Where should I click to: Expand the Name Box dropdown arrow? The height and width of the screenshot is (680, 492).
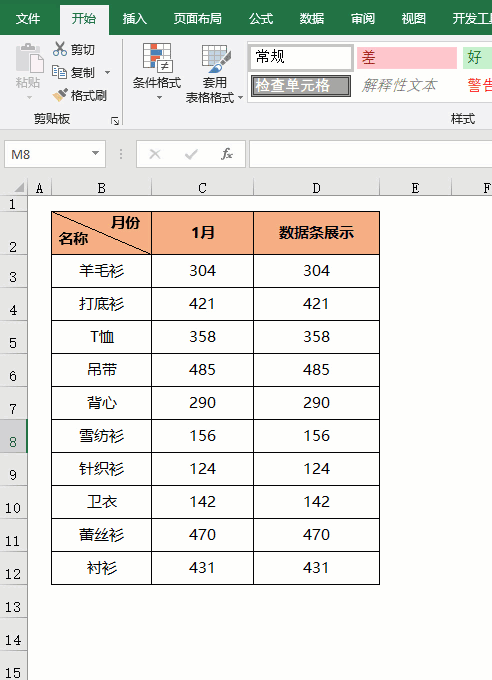(95, 154)
